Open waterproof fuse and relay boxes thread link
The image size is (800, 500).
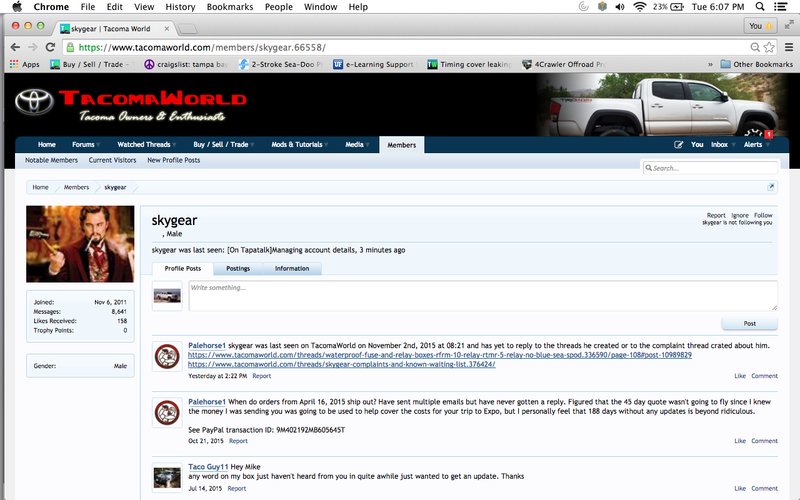click(x=440, y=355)
